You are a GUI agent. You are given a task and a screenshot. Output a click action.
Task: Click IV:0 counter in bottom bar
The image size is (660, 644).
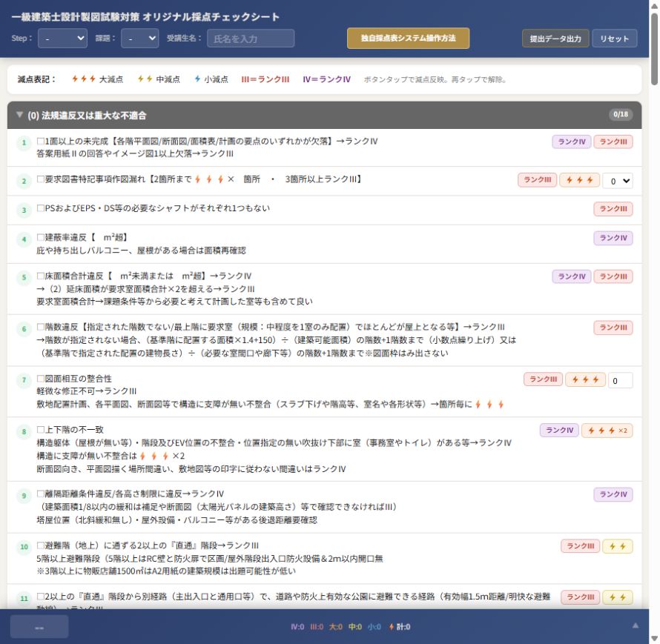click(297, 627)
